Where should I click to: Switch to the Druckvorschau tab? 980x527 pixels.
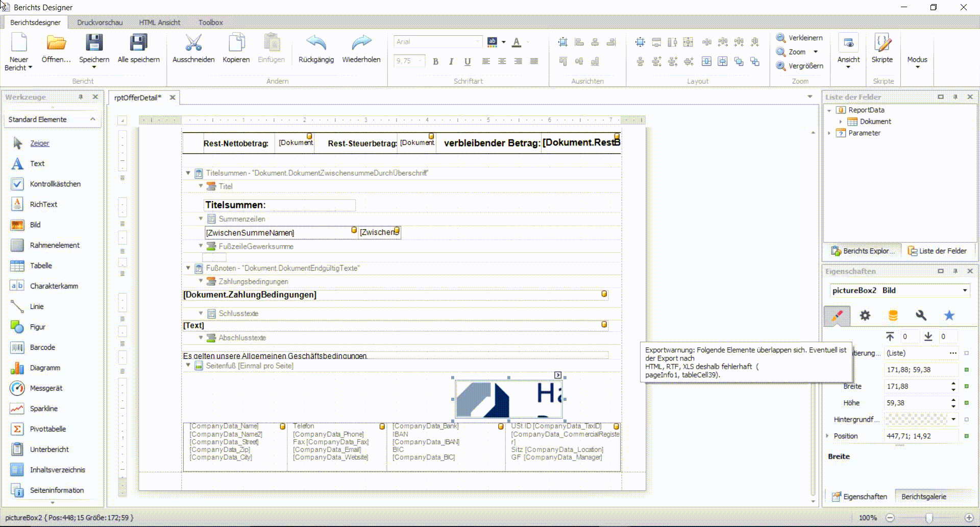(100, 22)
